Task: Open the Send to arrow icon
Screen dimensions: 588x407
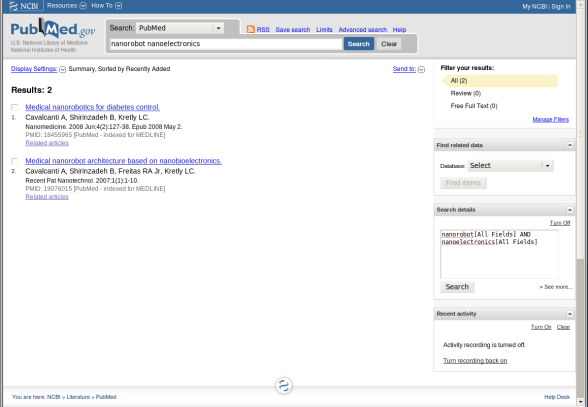Action: 421,69
